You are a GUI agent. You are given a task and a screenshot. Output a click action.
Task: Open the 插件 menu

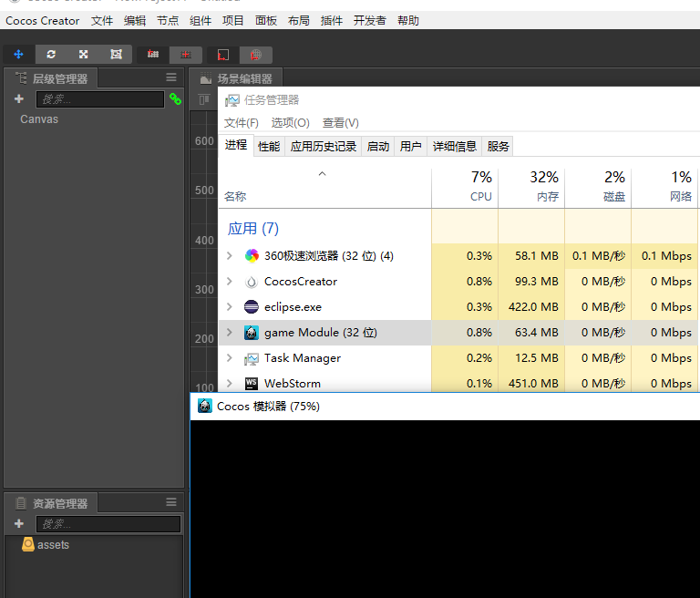coord(332,21)
